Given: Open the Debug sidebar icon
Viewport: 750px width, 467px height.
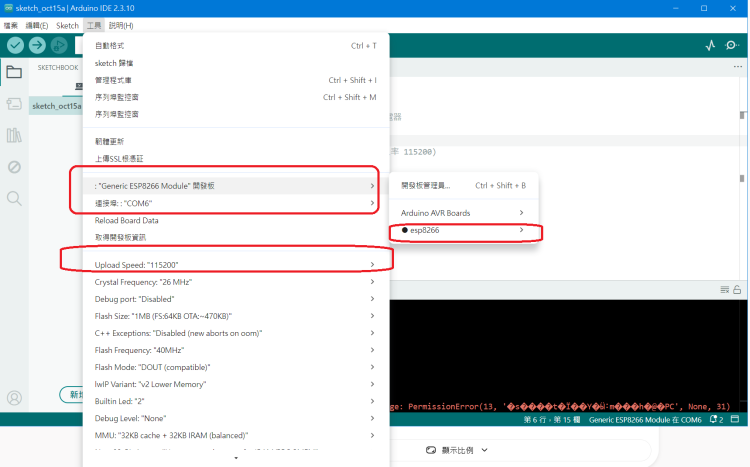Looking at the screenshot, I should 14,167.
